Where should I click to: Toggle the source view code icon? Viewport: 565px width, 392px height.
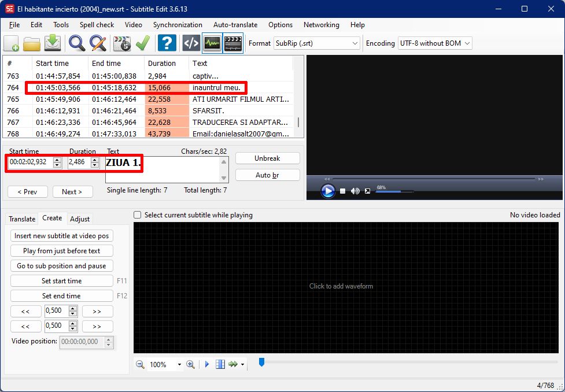coord(191,43)
